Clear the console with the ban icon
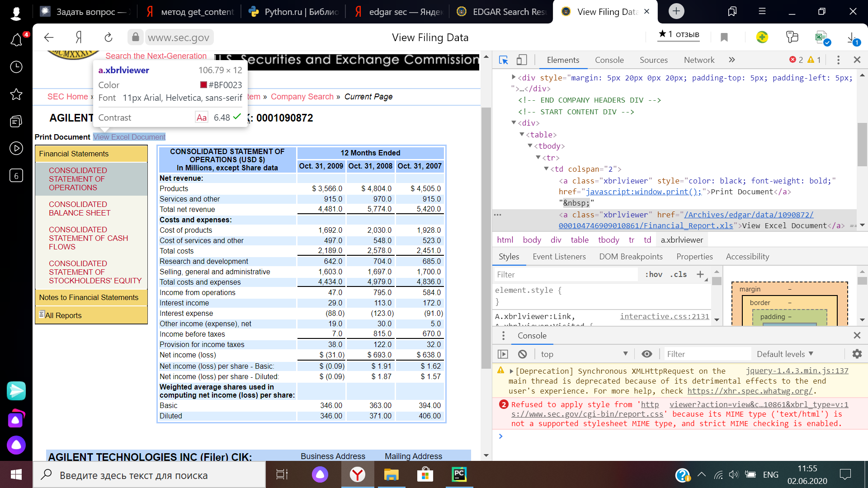Viewport: 868px width, 488px height. point(522,354)
